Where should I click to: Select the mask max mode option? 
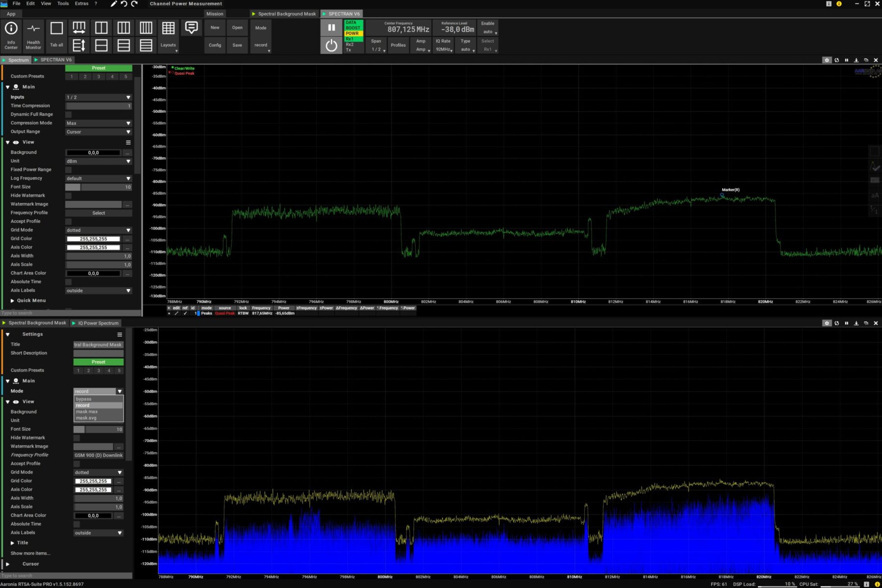pyautogui.click(x=87, y=412)
